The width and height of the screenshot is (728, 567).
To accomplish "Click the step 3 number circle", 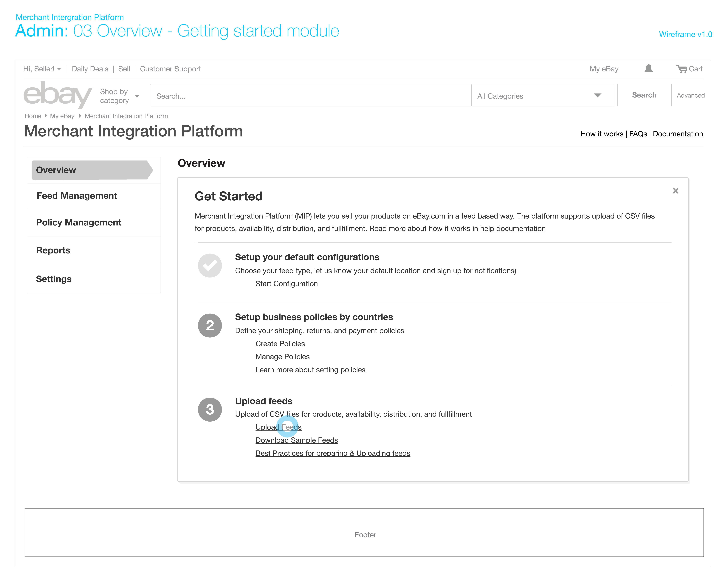I will coord(210,409).
